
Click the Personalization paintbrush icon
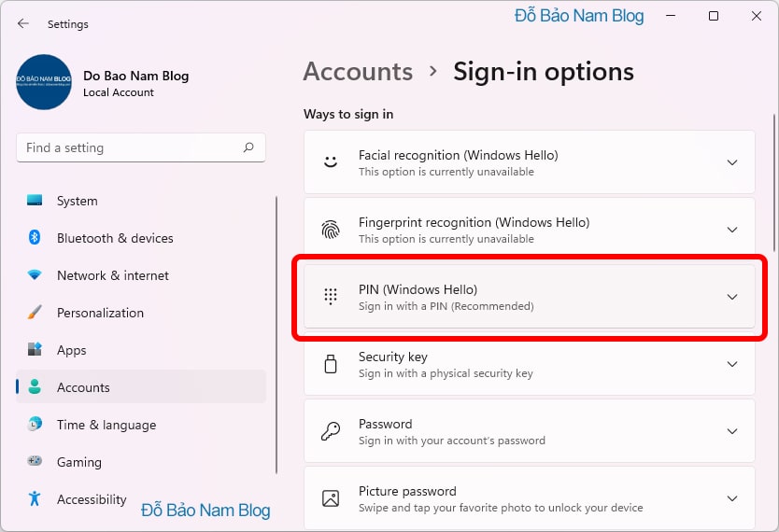[x=35, y=312]
